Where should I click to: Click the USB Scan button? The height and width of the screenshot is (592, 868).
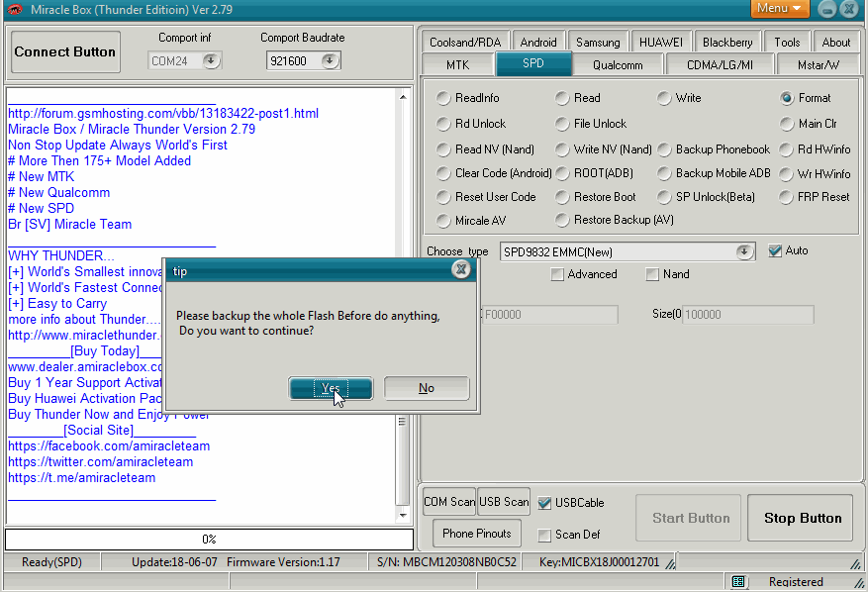(x=503, y=502)
